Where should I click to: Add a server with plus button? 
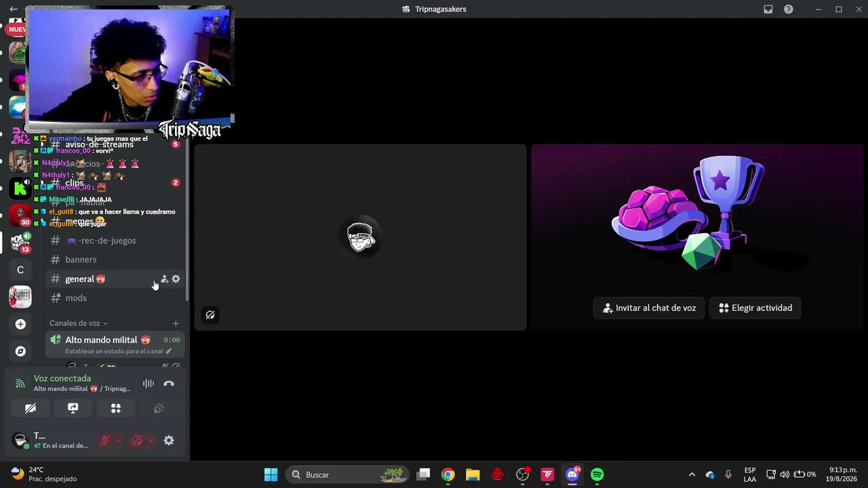pyautogui.click(x=20, y=324)
